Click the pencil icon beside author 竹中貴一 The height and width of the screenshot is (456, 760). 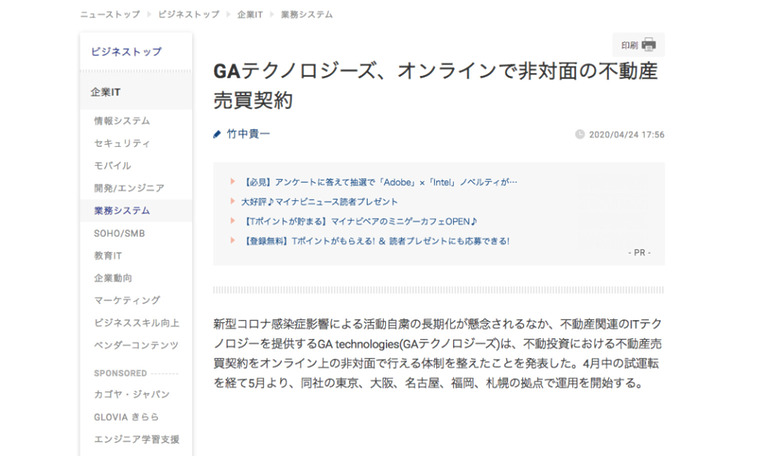click(x=217, y=134)
